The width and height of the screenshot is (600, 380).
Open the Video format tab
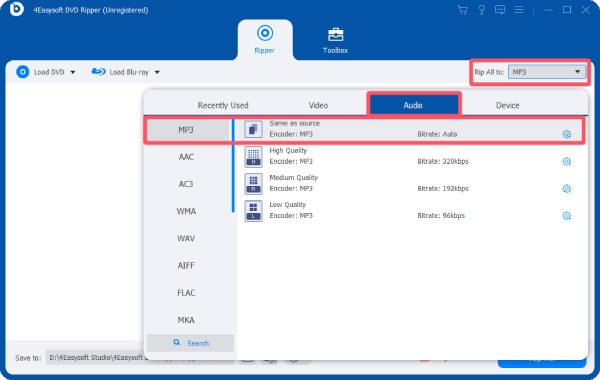[x=318, y=105]
